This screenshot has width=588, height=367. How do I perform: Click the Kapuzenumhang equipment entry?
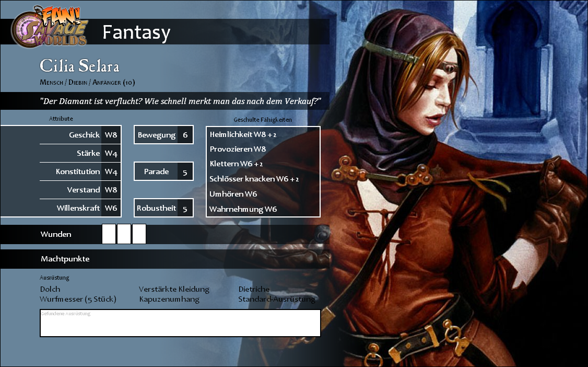click(x=169, y=299)
